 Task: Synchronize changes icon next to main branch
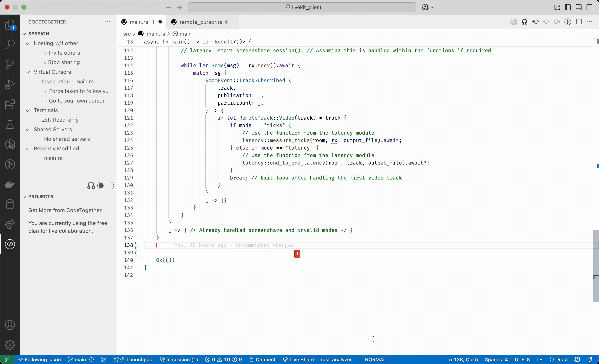pyautogui.click(x=91, y=359)
